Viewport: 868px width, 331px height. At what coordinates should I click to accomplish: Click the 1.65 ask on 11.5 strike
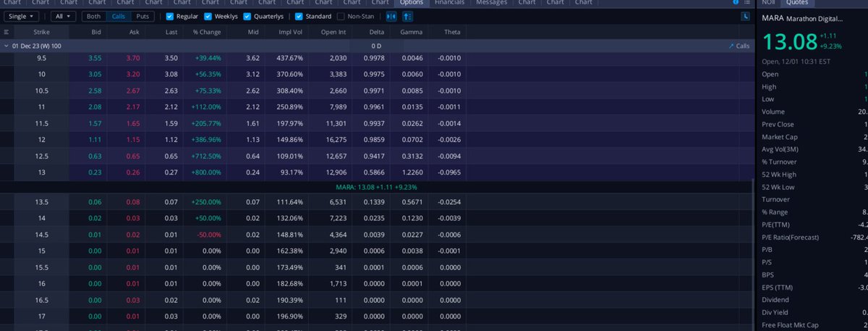coord(132,124)
